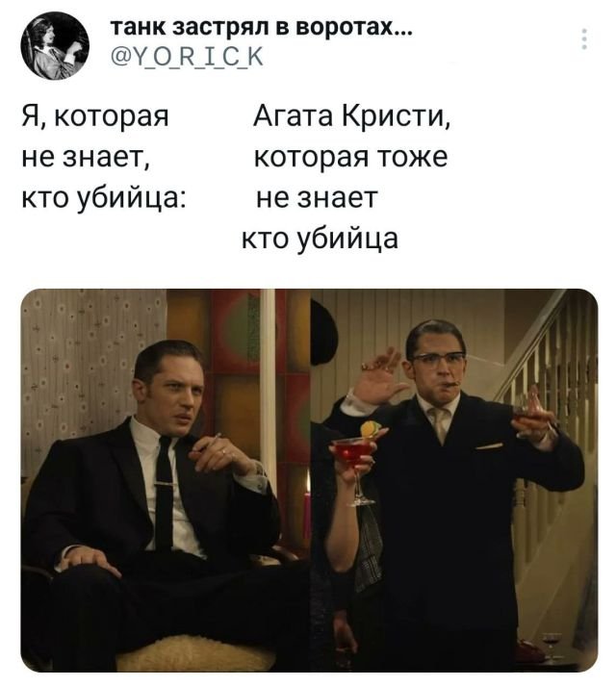616x686 pixels.
Task: Select the text line "Я, которая"
Action: 95,117
